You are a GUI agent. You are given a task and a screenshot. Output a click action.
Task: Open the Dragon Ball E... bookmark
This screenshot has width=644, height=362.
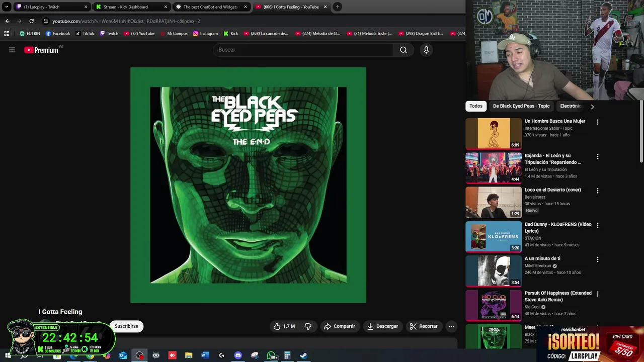[421, 34]
